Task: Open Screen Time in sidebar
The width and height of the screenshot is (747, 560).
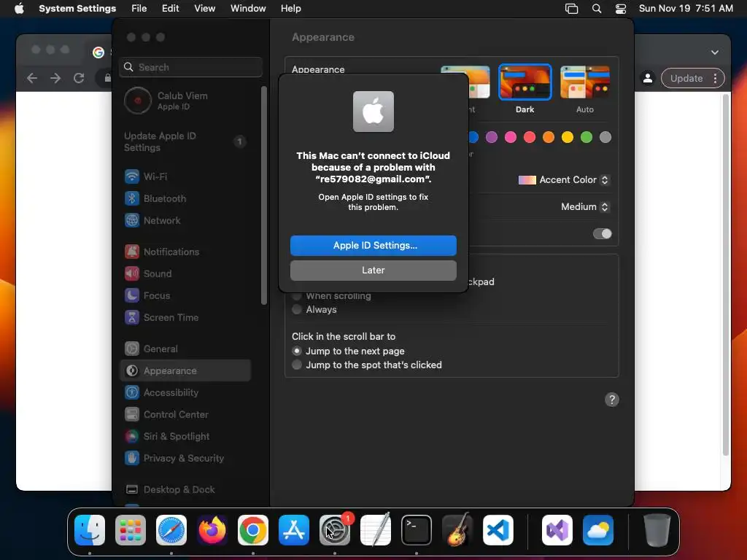Action: click(186, 318)
